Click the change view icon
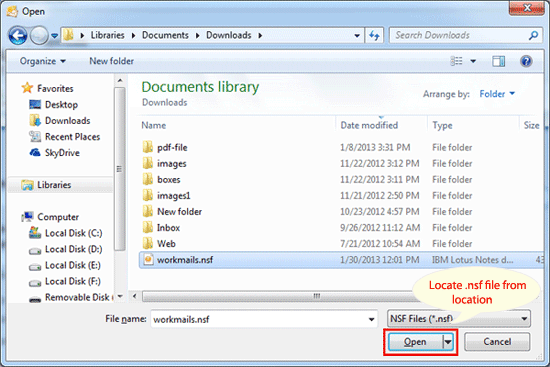 (456, 61)
